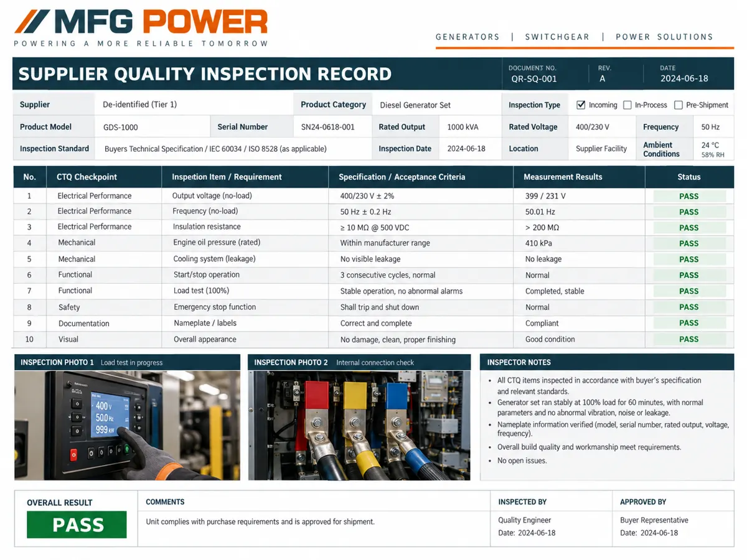Click the note No open issues

coord(522,461)
